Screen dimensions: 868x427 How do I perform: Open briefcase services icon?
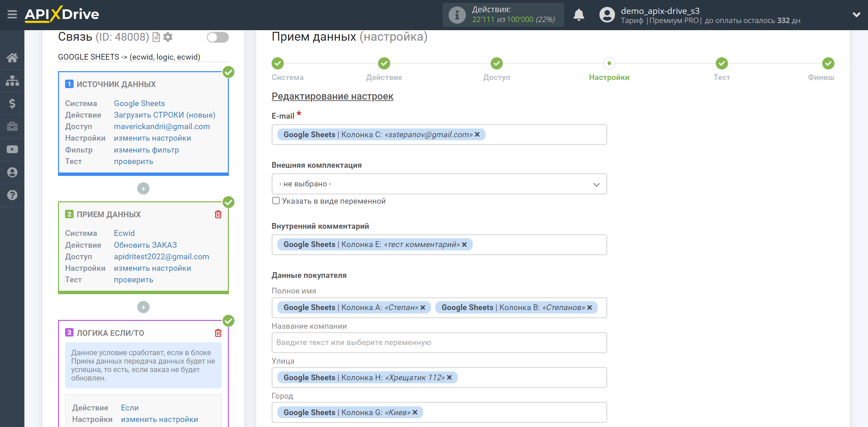(12, 126)
